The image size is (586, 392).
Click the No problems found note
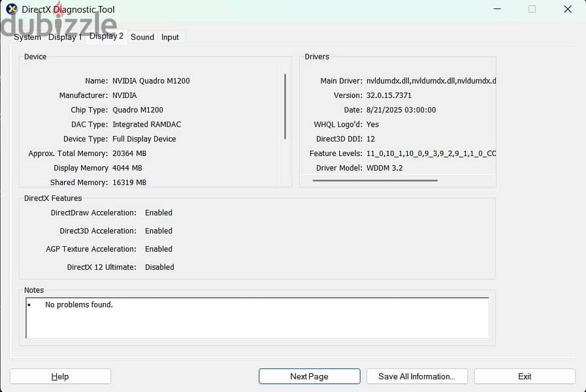pyautogui.click(x=79, y=304)
